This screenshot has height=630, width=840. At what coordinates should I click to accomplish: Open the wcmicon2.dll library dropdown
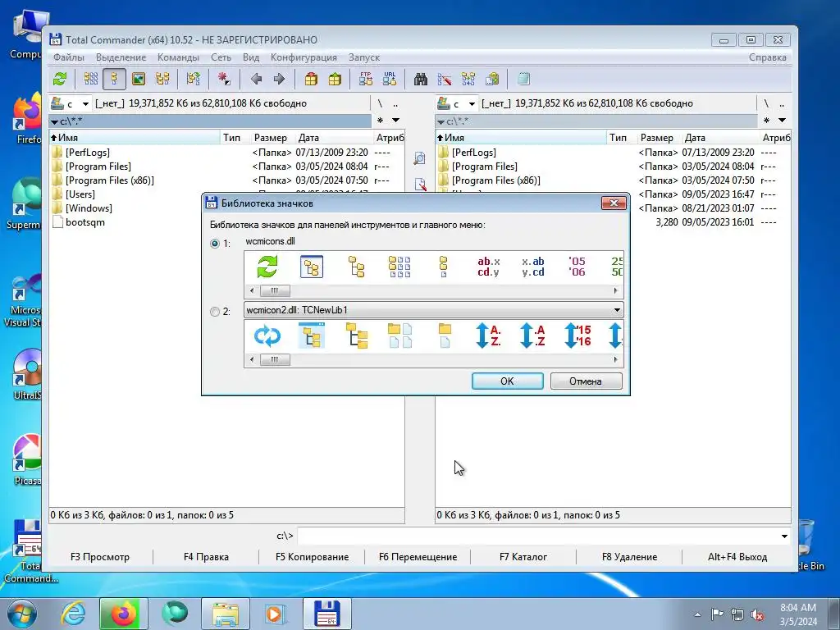coord(617,310)
